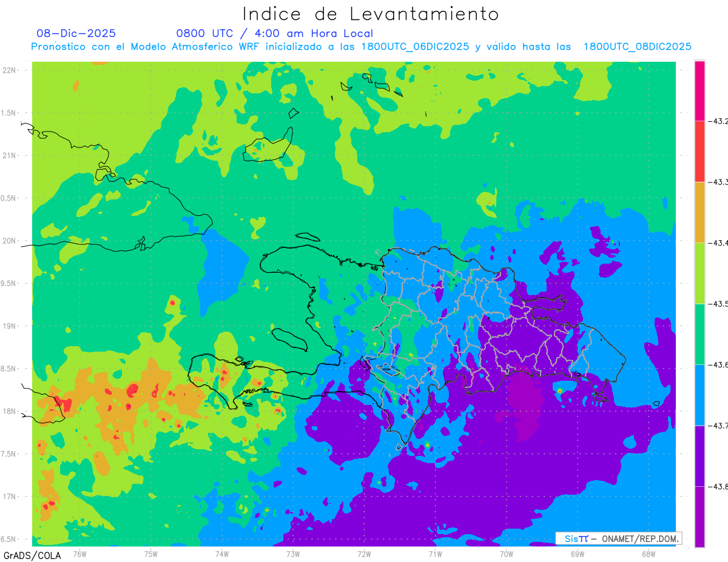Click the '22N' latitude label
The width and height of the screenshot is (728, 562).
[10, 70]
